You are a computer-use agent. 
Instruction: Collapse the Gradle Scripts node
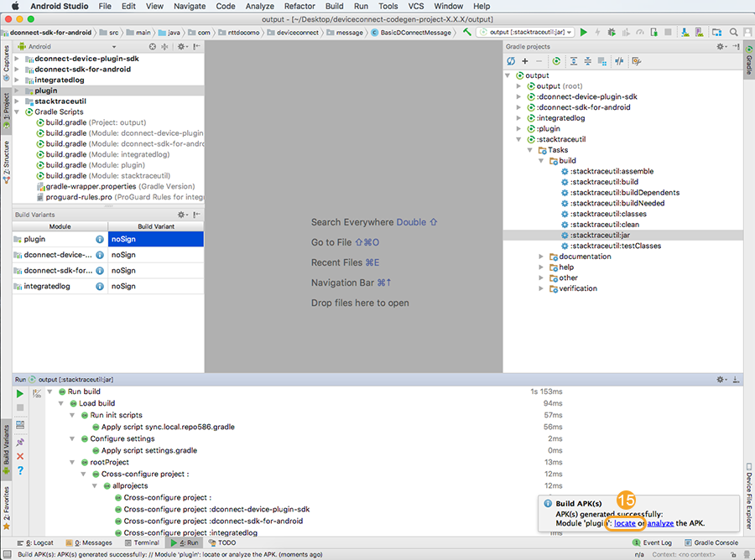click(17, 111)
